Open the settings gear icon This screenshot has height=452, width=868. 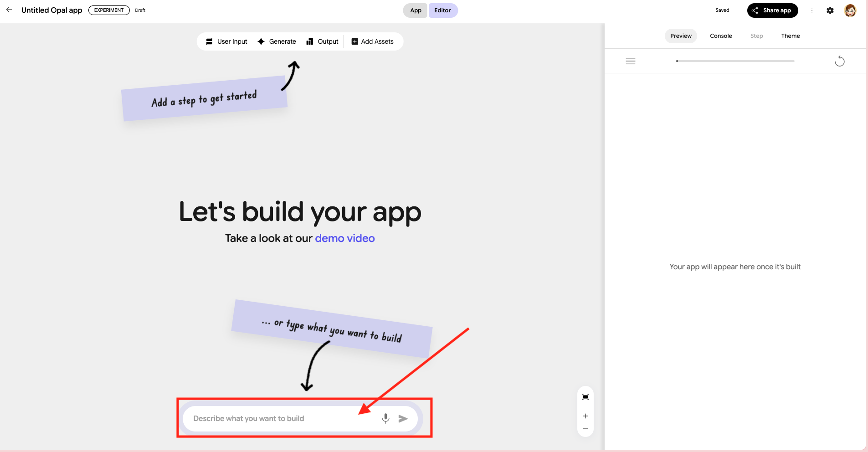830,10
